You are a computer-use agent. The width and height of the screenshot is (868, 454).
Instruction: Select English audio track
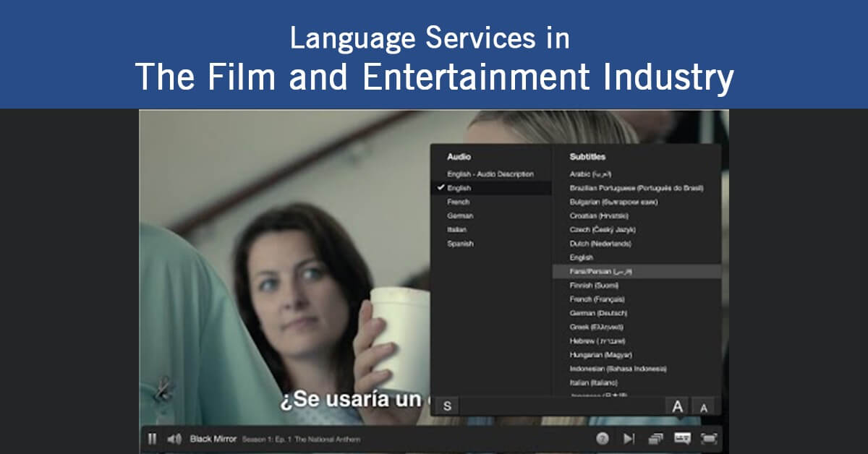pyautogui.click(x=459, y=188)
